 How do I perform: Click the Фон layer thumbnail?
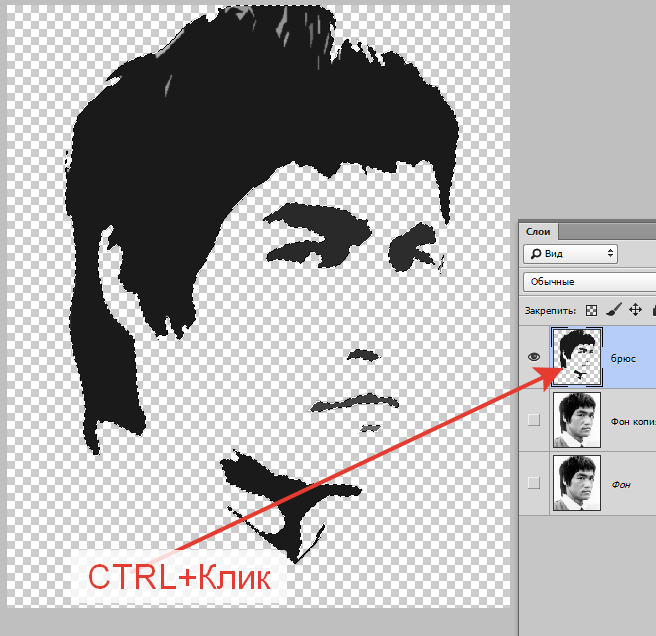pos(577,483)
